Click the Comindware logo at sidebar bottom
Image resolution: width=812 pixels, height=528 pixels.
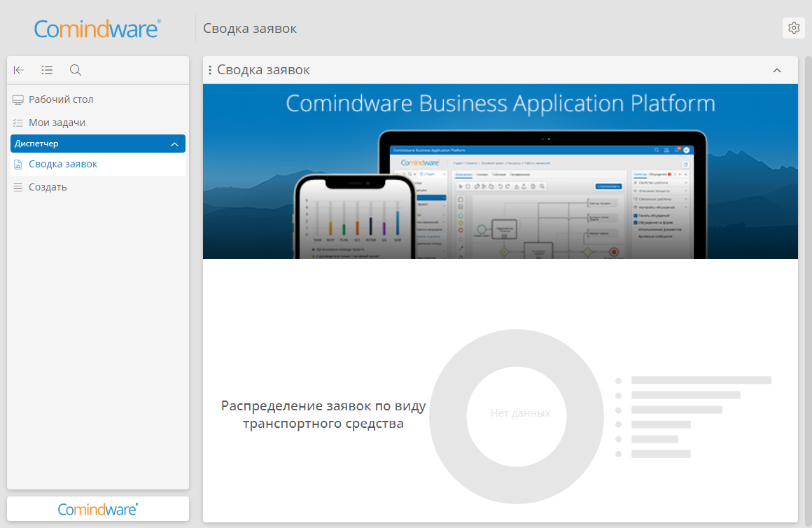[98, 509]
